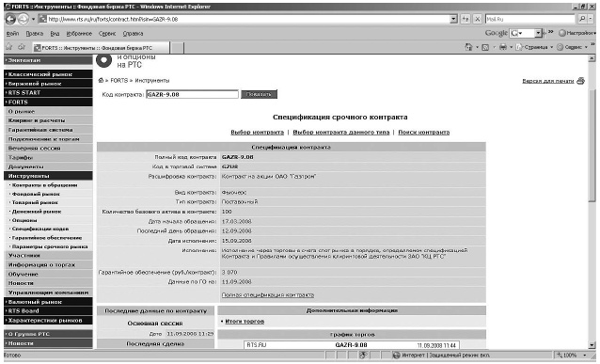Click the Home icon in command bar
Screen dimensions: 600x364
[x=468, y=47]
